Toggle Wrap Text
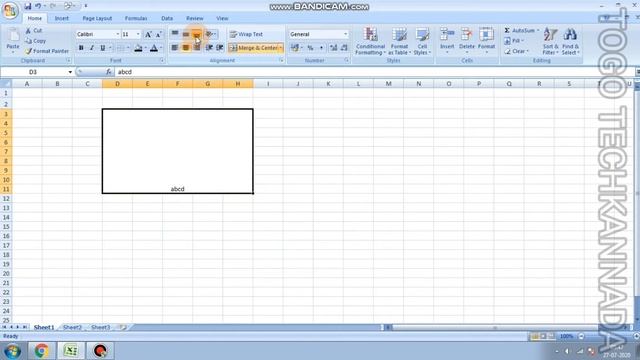 click(246, 34)
